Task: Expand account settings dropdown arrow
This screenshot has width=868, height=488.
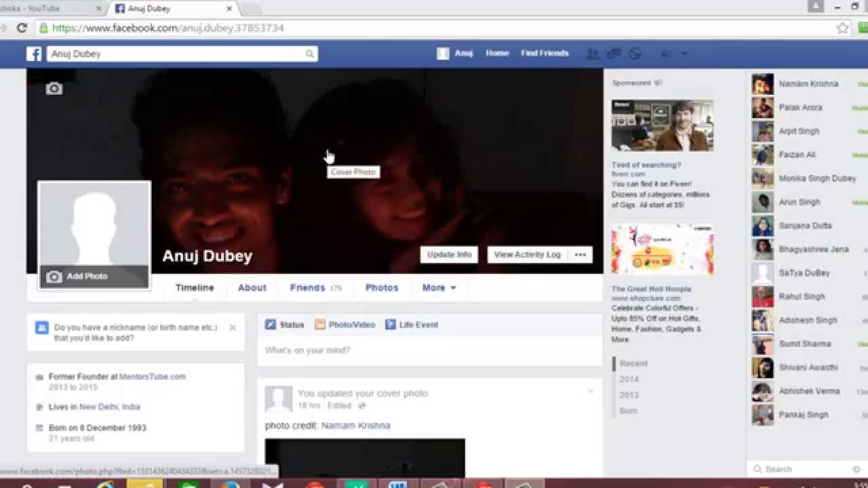Action: [x=684, y=54]
